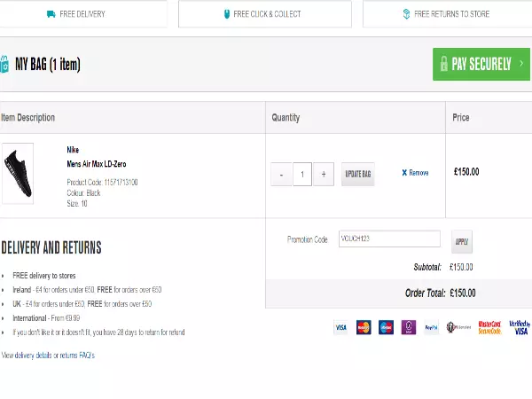532x399 pixels.
Task: Click the My Bag (1 item) heading
Action: 48,64
